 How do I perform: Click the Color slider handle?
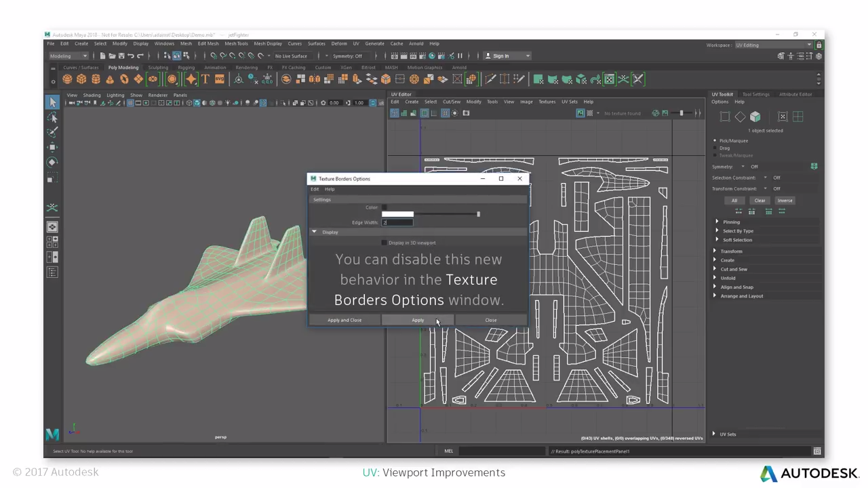[x=478, y=214]
